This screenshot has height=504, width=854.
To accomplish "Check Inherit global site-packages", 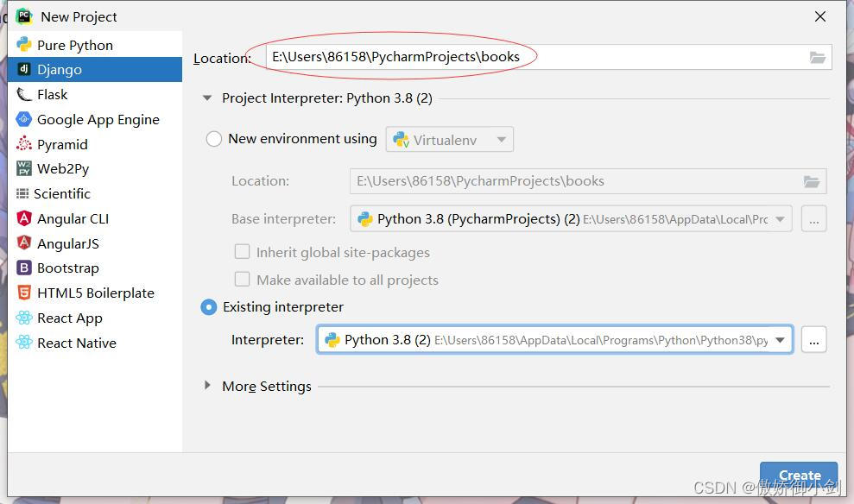I will 242,251.
